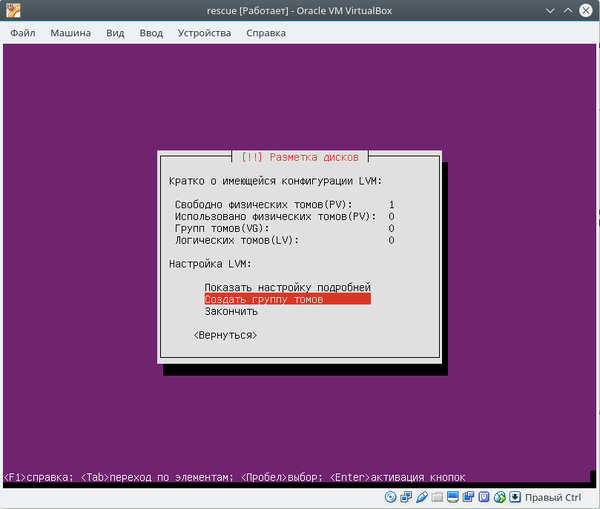The height and width of the screenshot is (509, 600).
Task: Click the Tab переход по элементам hint
Action: point(157,477)
